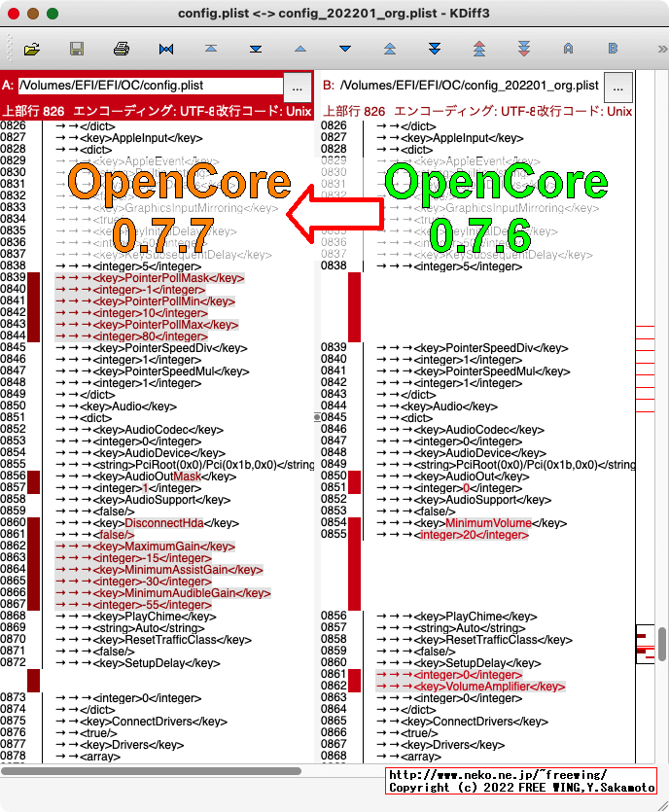The height and width of the screenshot is (812, 669).
Task: Go to last delta icon
Action: pyautogui.click(x=256, y=50)
